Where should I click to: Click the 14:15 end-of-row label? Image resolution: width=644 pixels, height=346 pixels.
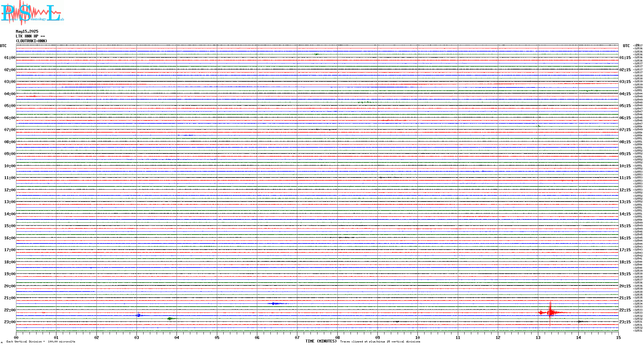click(x=625, y=214)
